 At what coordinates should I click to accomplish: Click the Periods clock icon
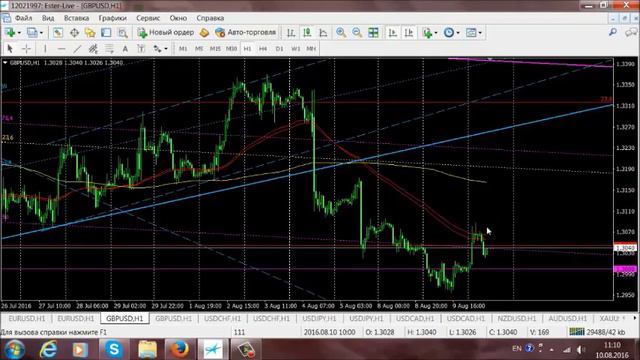coord(449,33)
